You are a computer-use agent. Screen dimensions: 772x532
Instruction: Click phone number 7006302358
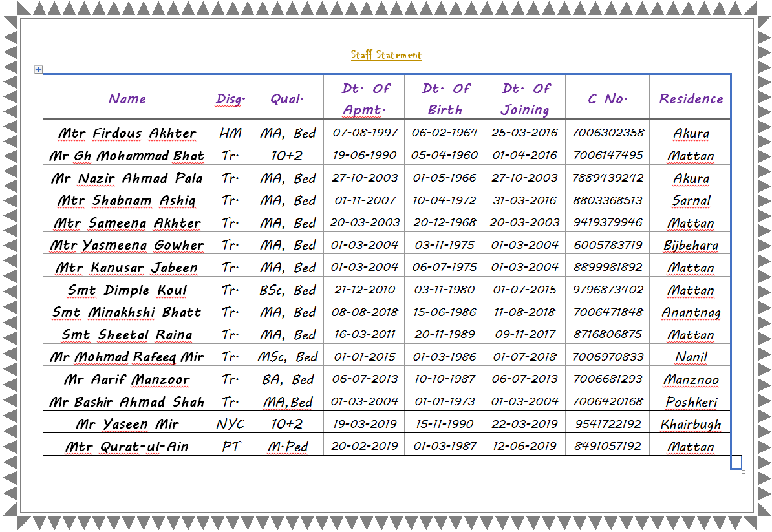[607, 133]
